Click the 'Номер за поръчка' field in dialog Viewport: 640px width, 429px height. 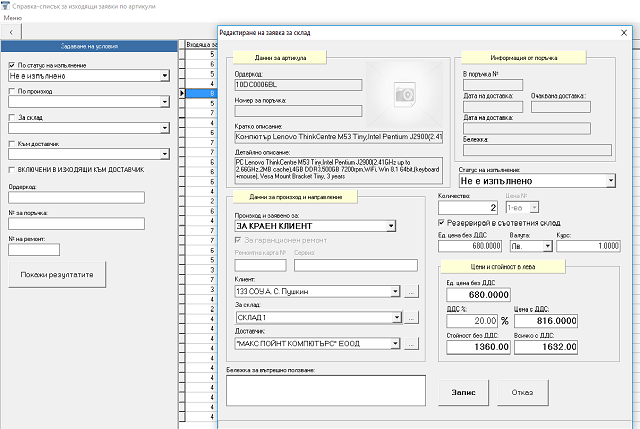point(298,111)
